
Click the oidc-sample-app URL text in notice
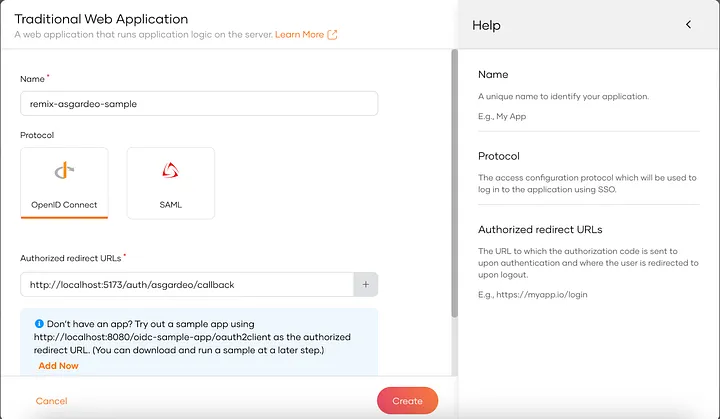pyautogui.click(x=152, y=337)
